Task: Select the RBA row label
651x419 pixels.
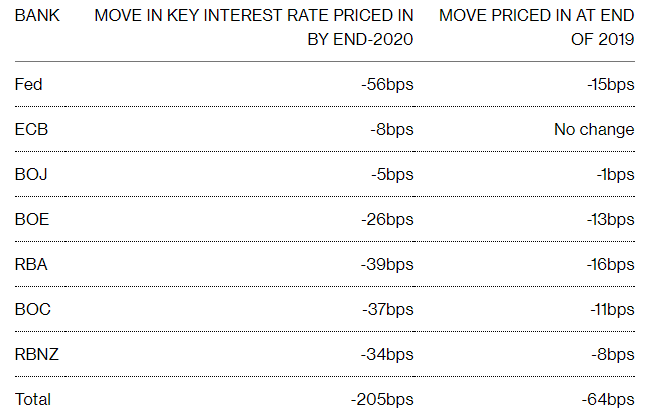Action: point(31,265)
